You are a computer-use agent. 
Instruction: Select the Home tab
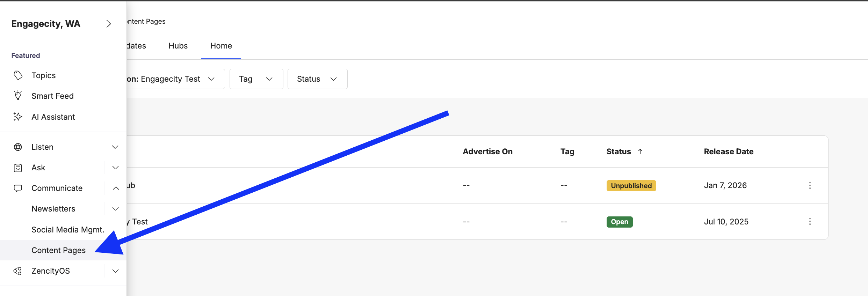[x=221, y=46]
